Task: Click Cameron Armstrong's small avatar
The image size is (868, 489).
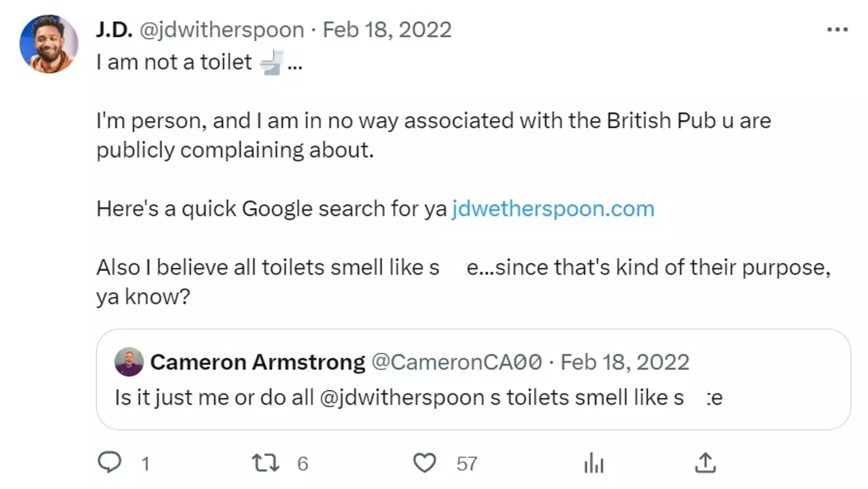Action: pos(129,362)
